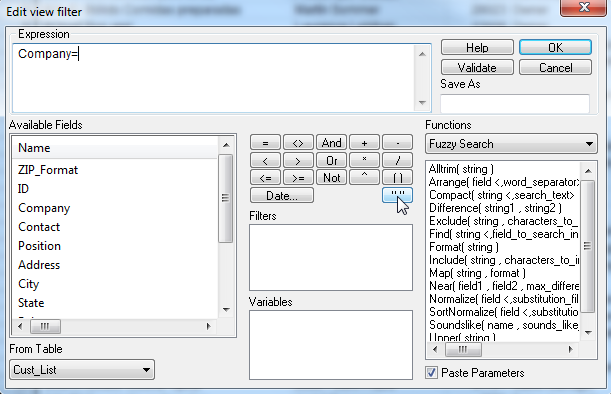Toggle the Paste Parameters checkbox
Viewport: 611px width, 394px height.
[431, 373]
